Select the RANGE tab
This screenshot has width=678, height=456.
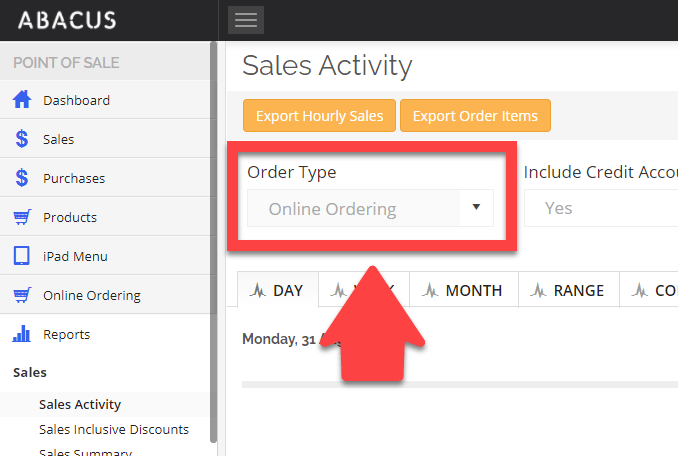point(568,290)
